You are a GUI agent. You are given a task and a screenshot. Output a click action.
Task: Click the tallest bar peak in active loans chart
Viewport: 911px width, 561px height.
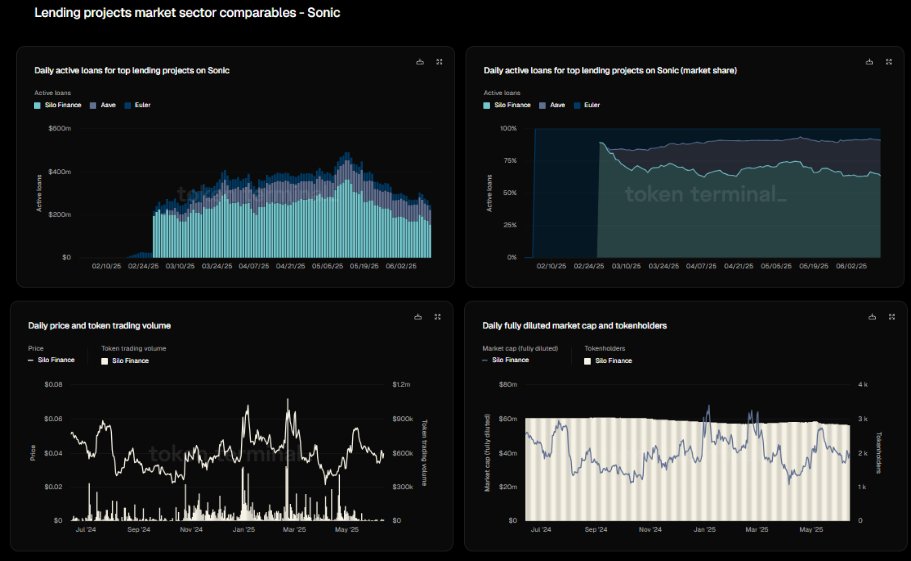(x=347, y=205)
